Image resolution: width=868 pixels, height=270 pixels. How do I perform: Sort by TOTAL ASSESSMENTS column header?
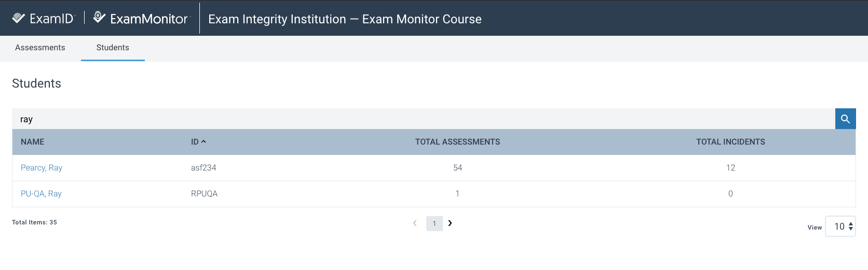tap(457, 141)
